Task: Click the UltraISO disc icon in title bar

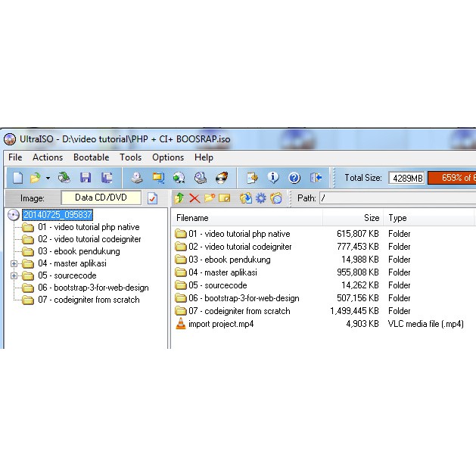Action: pyautogui.click(x=10, y=139)
